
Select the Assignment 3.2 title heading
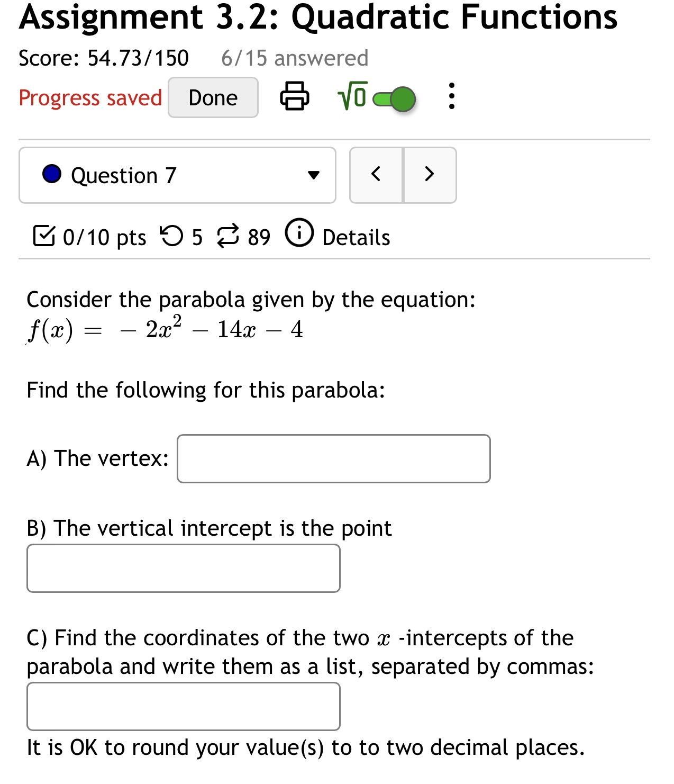pyautogui.click(x=317, y=17)
